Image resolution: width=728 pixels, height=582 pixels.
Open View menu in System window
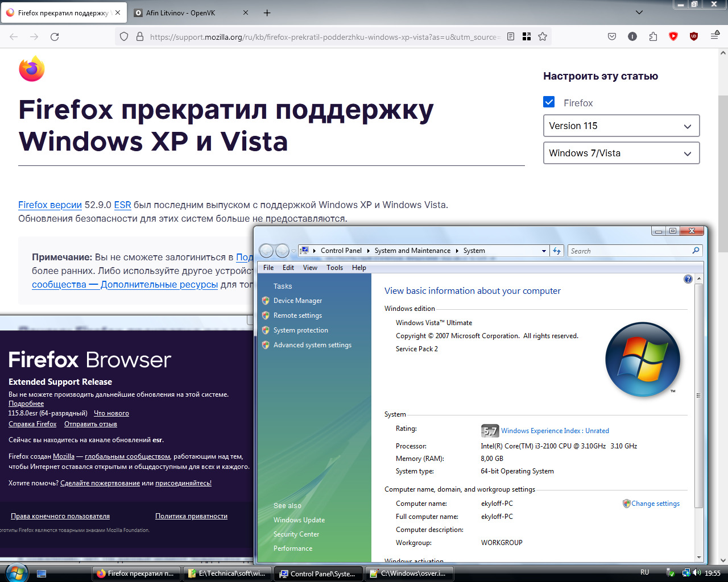[x=310, y=268]
